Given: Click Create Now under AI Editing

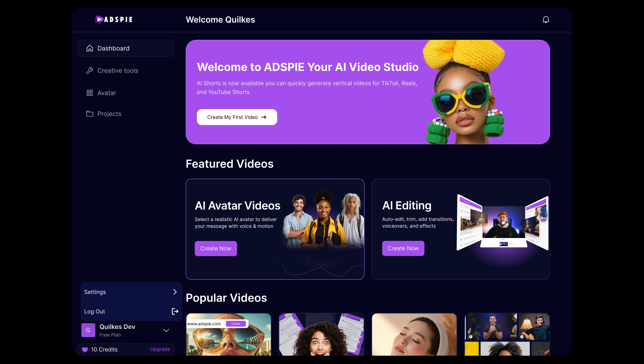Looking at the screenshot, I should pyautogui.click(x=403, y=248).
